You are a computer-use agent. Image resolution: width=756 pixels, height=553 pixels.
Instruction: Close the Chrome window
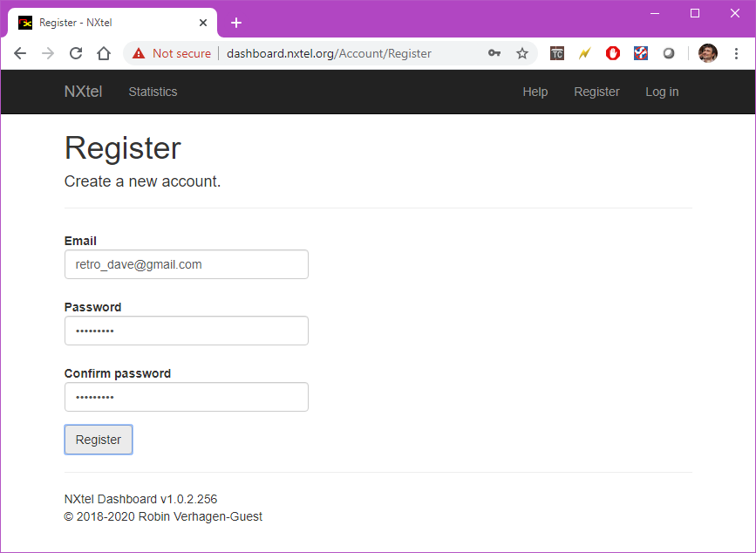[x=735, y=13]
